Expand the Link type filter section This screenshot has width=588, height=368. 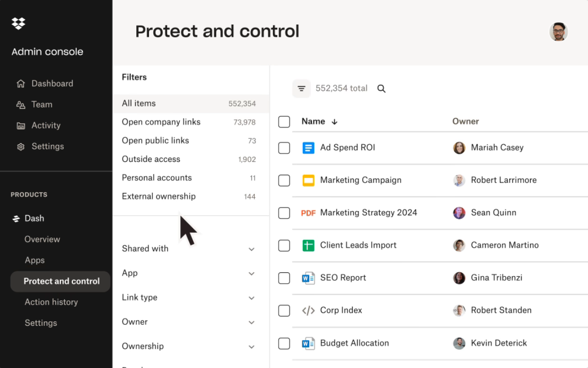coord(251,298)
